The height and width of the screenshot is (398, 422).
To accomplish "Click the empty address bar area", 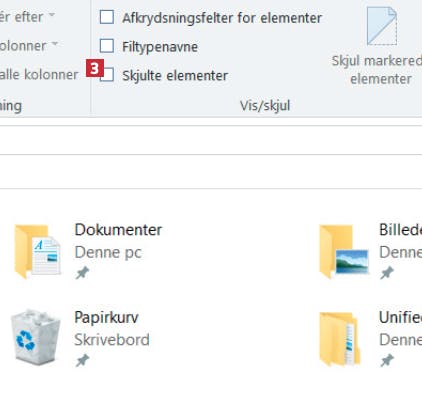I will 211,140.
